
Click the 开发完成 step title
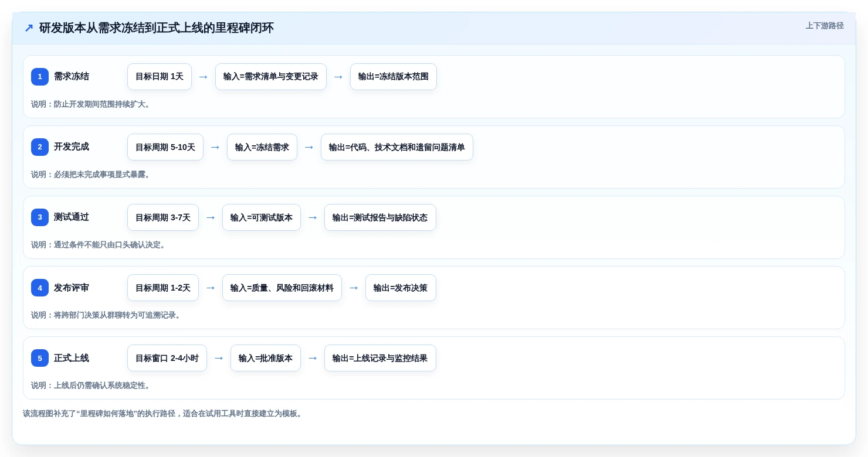tap(72, 146)
